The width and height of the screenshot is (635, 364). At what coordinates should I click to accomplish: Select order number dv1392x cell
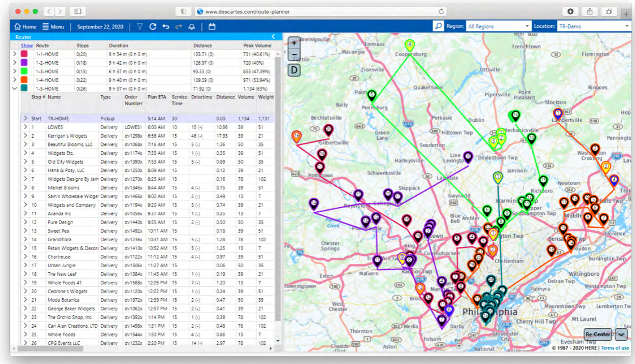133,317
